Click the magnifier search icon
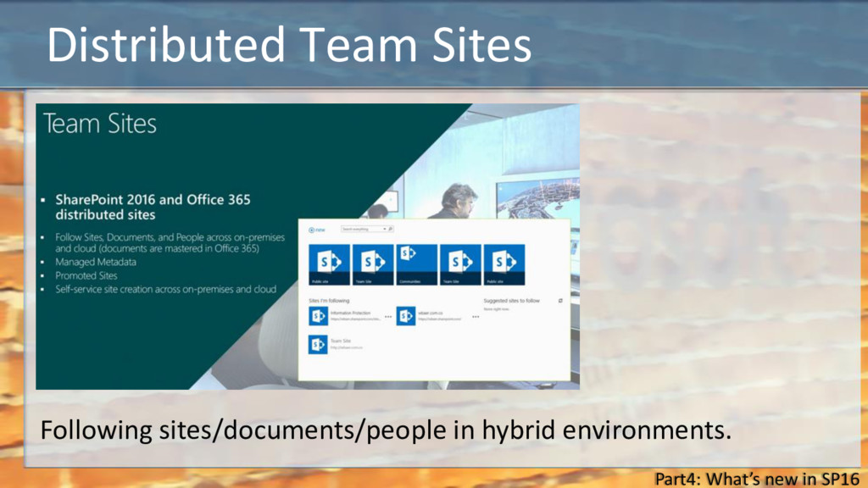Viewport: 868px width, 488px height. pyautogui.click(x=390, y=229)
